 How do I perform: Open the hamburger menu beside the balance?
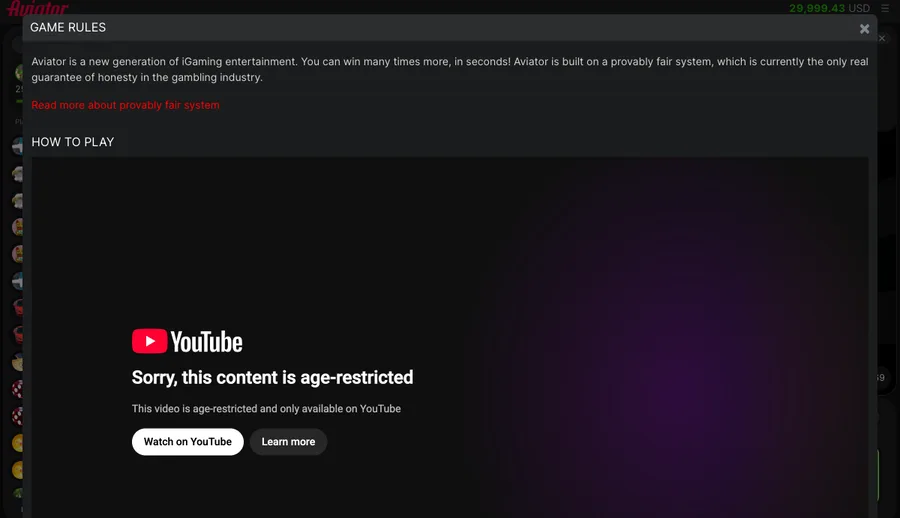885,8
